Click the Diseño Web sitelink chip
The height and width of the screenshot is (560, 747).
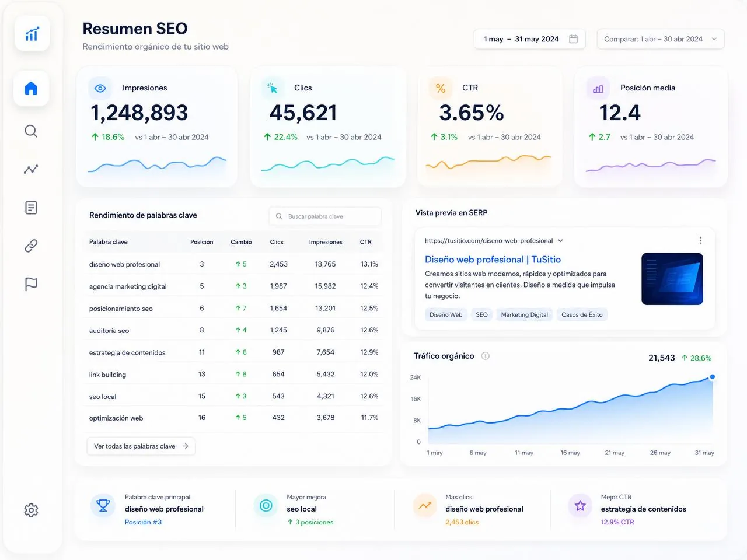446,315
